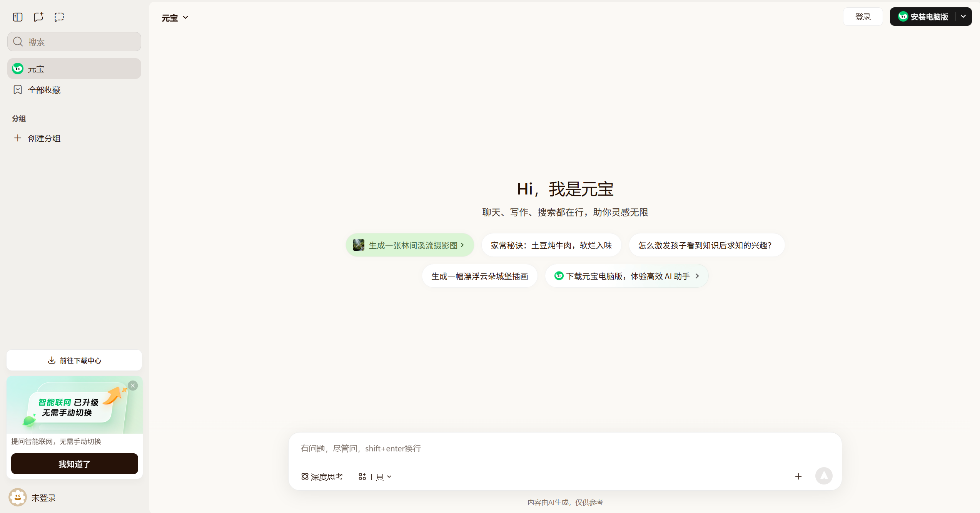This screenshot has height=513, width=980.
Task: Click 下载元宝电脑版，体验高效 AI 助手
Action: point(626,276)
